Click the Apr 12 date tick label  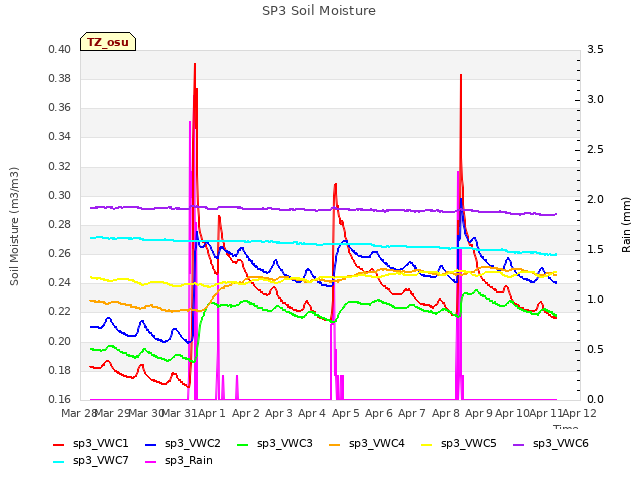pos(580,413)
